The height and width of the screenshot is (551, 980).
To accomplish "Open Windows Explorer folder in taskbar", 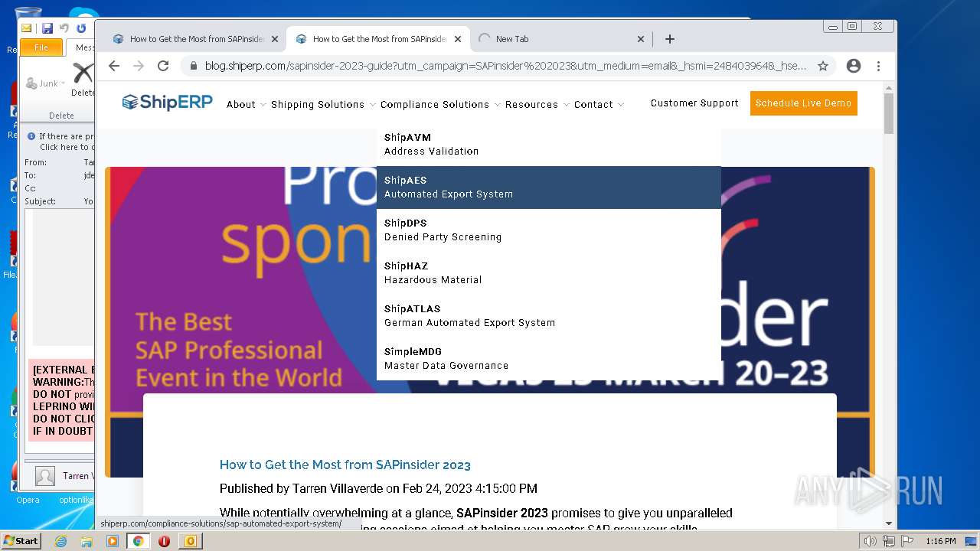I will (x=87, y=541).
